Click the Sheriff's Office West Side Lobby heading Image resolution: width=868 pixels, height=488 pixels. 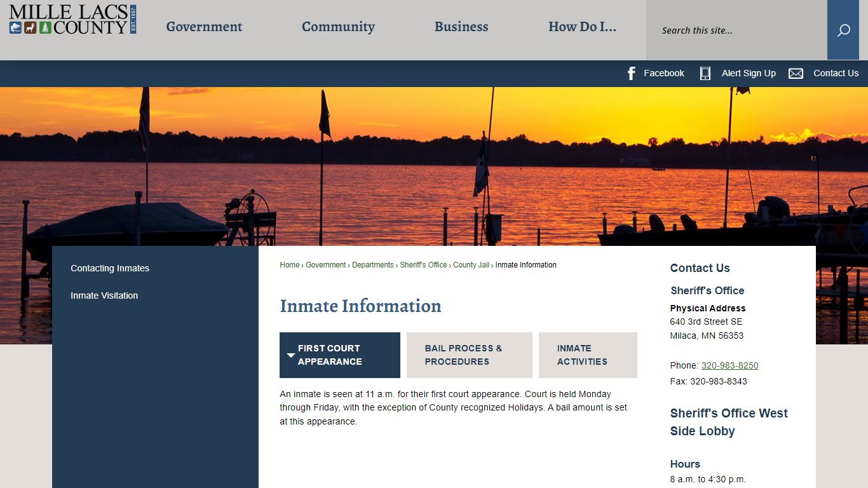tap(729, 422)
